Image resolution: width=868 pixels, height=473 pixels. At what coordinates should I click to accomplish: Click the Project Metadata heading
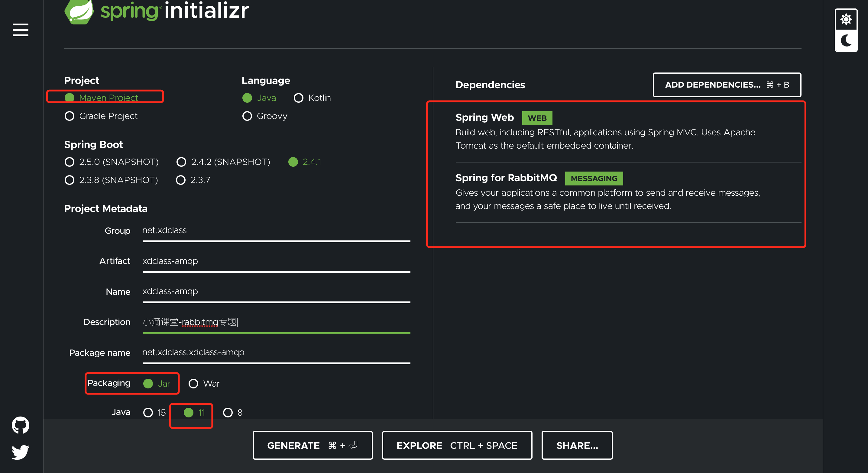pyautogui.click(x=106, y=209)
